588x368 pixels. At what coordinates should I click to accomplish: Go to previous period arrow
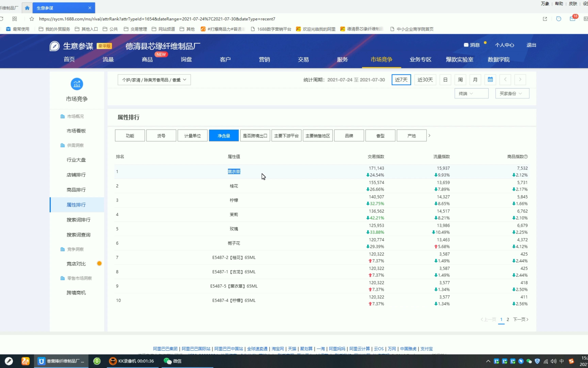(505, 80)
